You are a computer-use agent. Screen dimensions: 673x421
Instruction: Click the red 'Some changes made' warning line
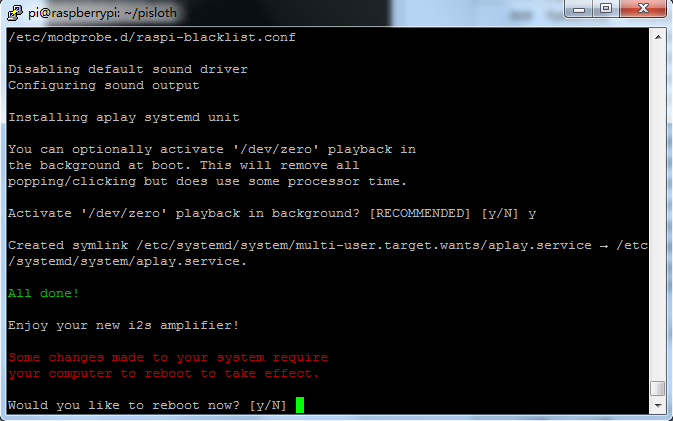coord(168,357)
